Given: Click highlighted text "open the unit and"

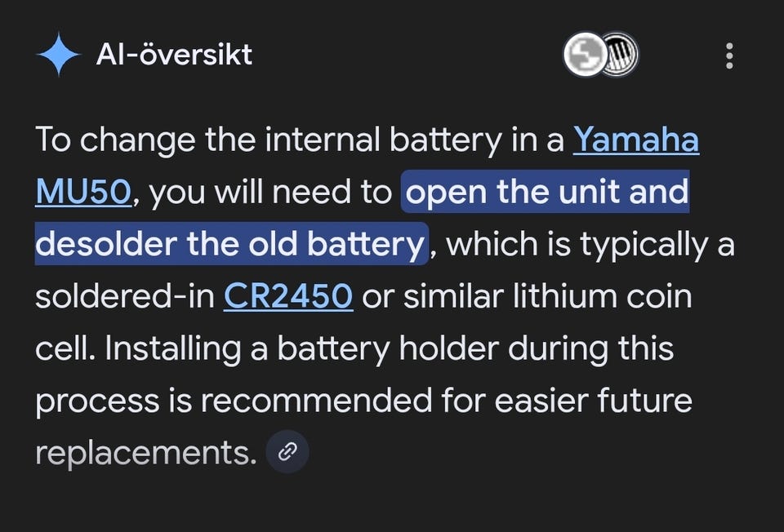Looking at the screenshot, I should click(x=546, y=193).
